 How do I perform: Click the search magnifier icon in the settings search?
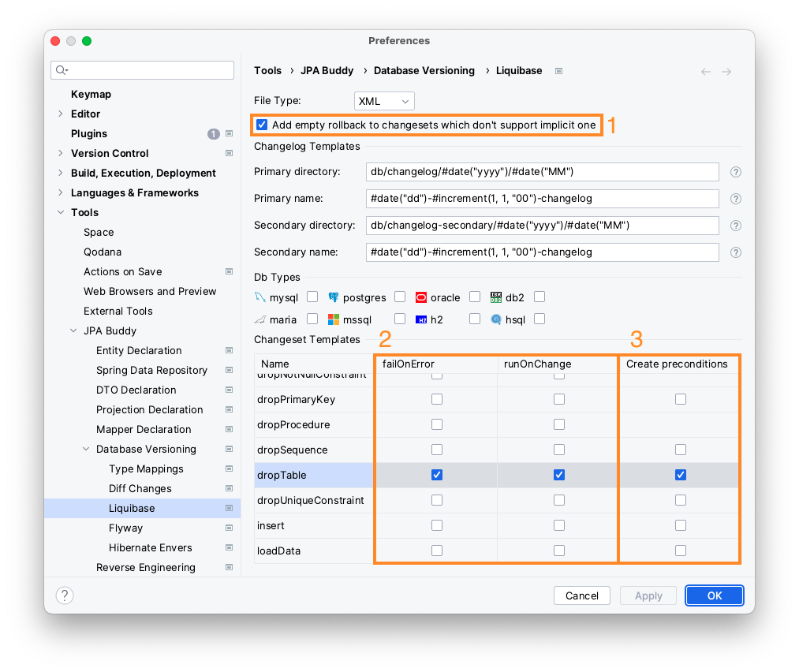(x=62, y=70)
